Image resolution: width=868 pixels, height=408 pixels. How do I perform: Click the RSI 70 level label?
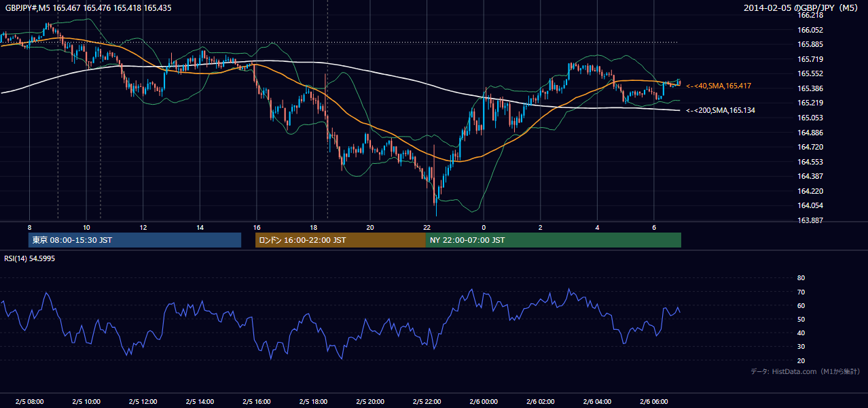click(x=801, y=292)
